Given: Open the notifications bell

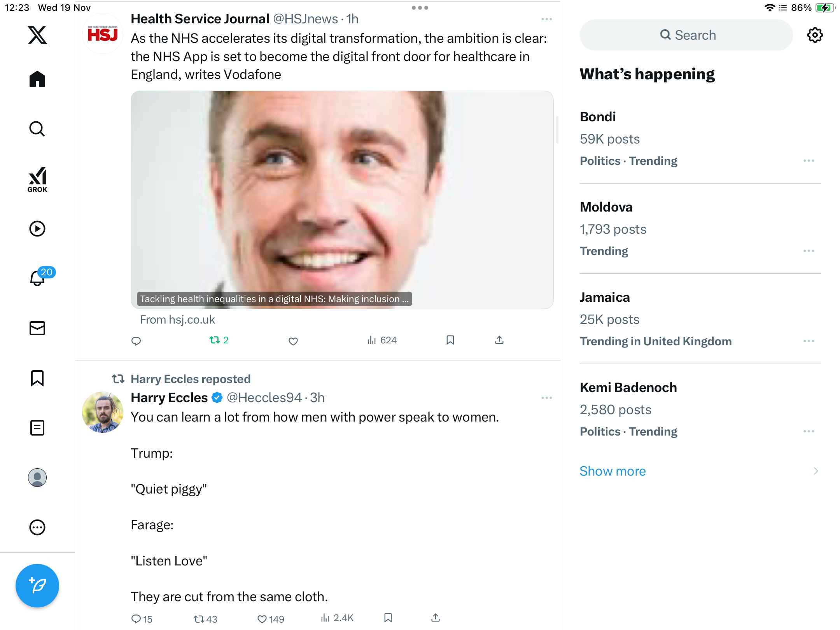Looking at the screenshot, I should tap(37, 278).
